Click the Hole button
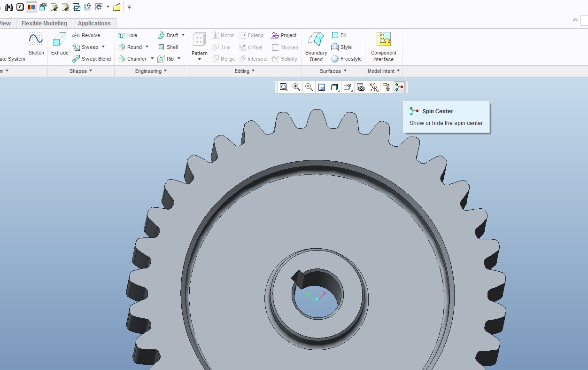The height and width of the screenshot is (370, 588). (127, 35)
